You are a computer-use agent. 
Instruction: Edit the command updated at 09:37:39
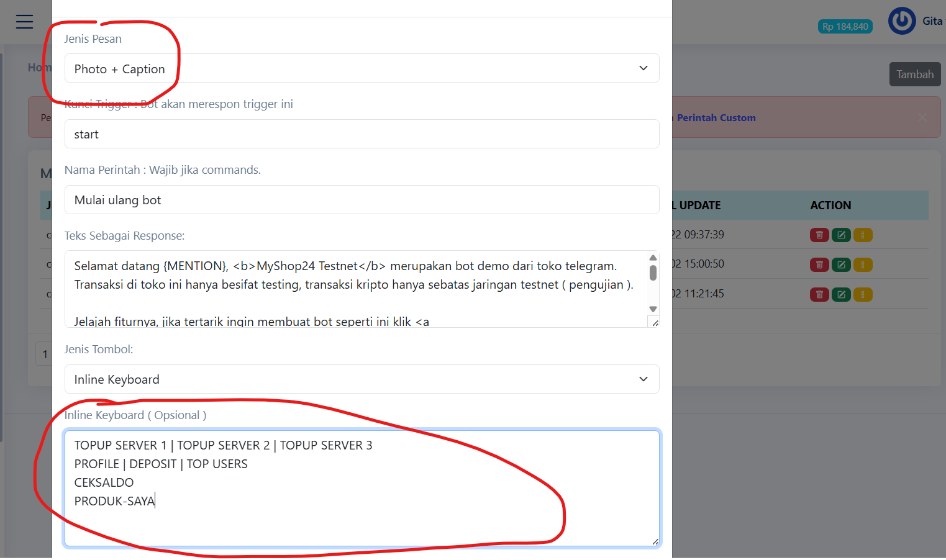pos(841,235)
